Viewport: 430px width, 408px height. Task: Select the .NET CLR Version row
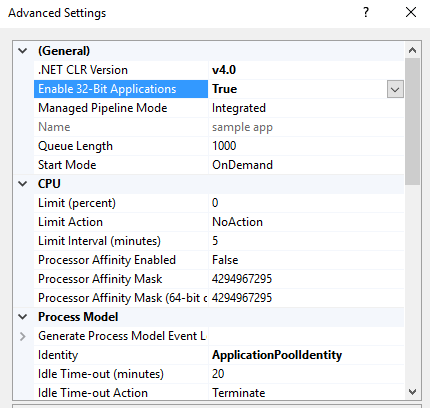pos(219,70)
